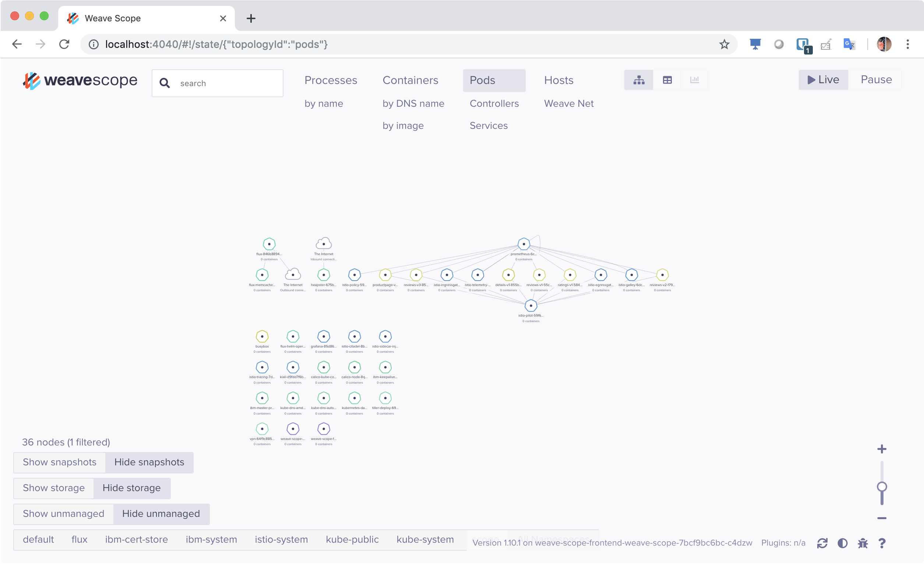Screen dimensions: 924x564
Task: Open resources view chart icon
Action: click(x=695, y=80)
